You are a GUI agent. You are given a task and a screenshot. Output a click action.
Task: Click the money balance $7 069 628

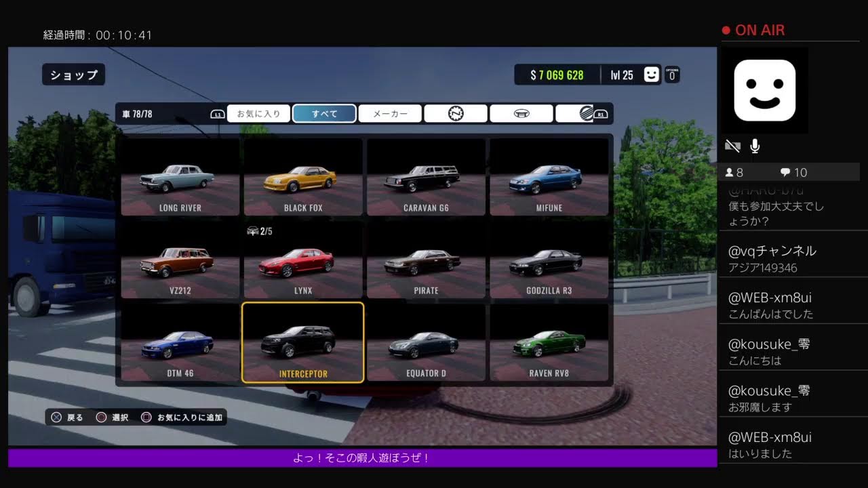(557, 75)
